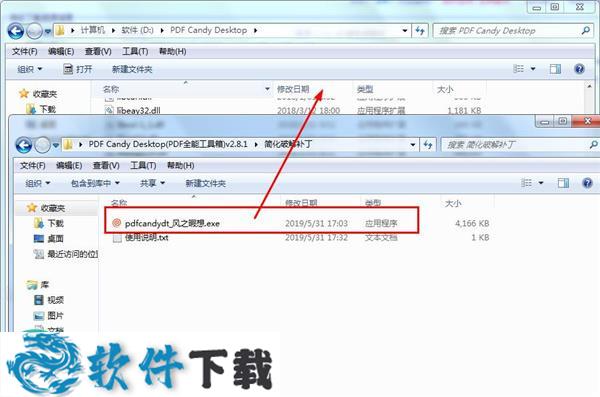Open 组织 dropdown in 简化破解补丁 window

point(38,183)
